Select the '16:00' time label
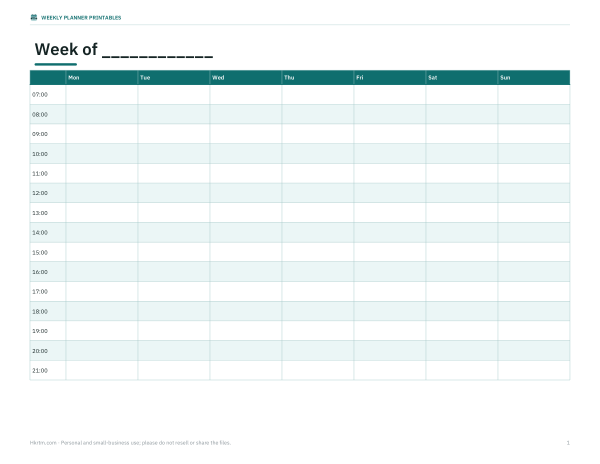The height and width of the screenshot is (464, 600). (40, 272)
